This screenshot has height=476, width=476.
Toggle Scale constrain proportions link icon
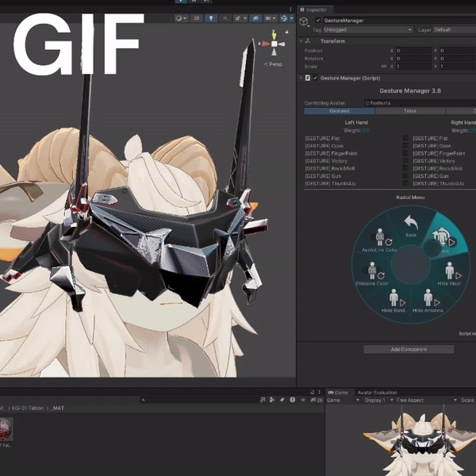point(384,66)
